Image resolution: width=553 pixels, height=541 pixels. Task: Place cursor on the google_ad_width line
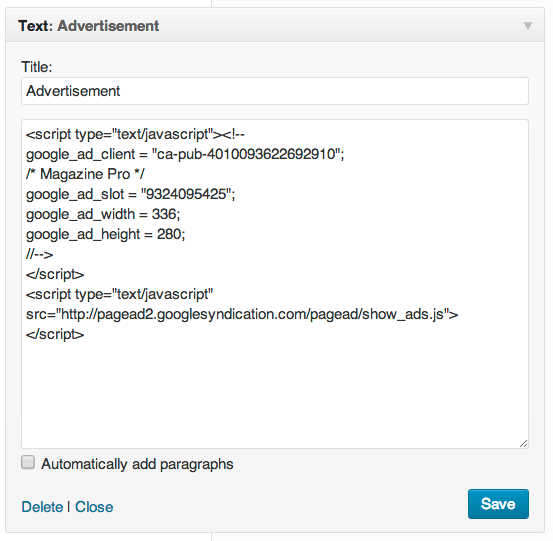point(103,214)
